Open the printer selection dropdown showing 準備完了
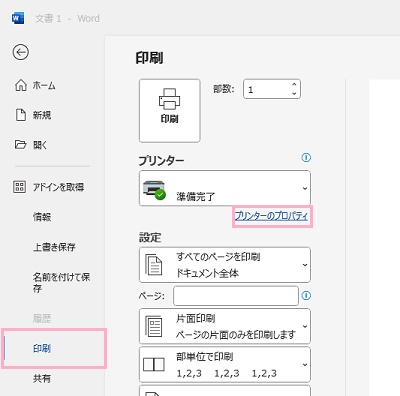Image resolution: width=400 pixels, height=396 pixels. (225, 188)
